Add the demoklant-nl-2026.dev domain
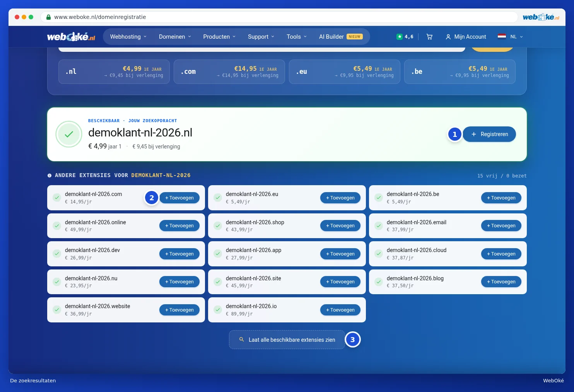 pyautogui.click(x=179, y=254)
